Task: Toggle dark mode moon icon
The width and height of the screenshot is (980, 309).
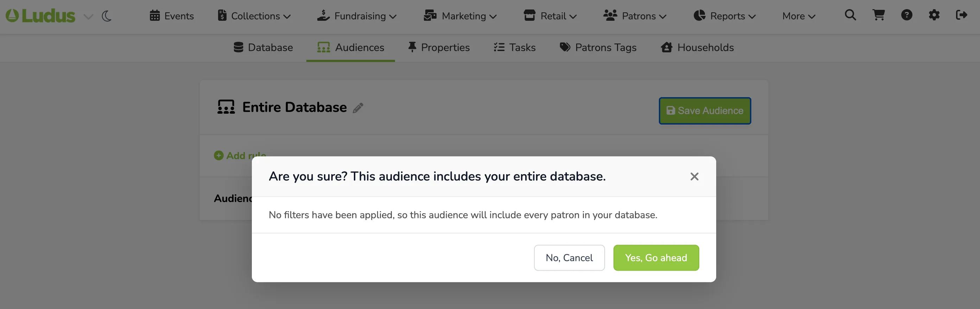Action: (107, 16)
